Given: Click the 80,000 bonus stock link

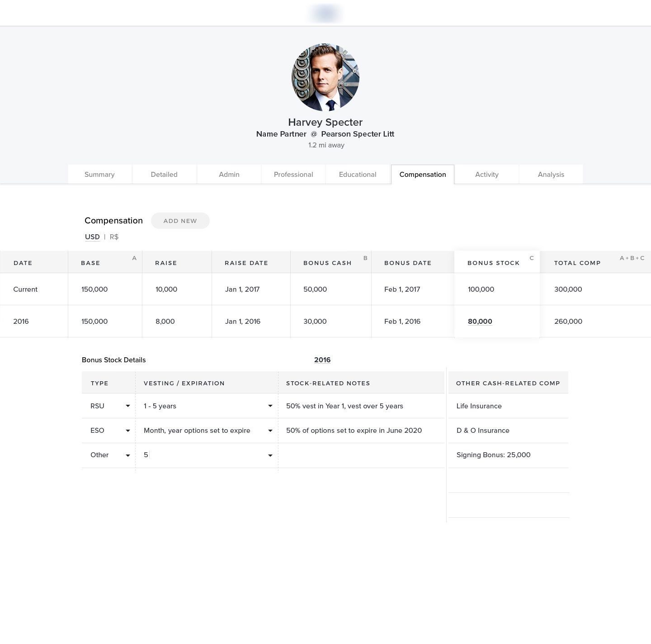Looking at the screenshot, I should click(480, 322).
